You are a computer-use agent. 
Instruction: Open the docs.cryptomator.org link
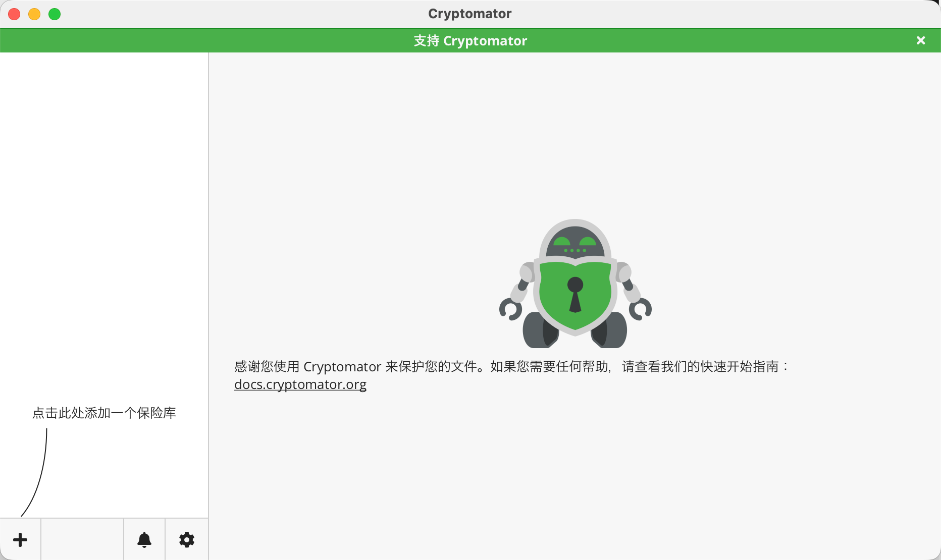point(300,384)
